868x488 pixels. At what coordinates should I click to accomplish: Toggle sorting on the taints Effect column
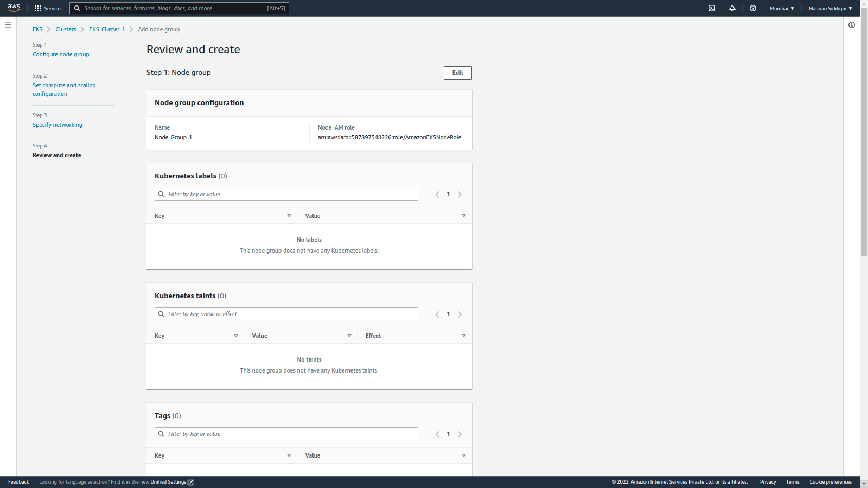tap(464, 335)
